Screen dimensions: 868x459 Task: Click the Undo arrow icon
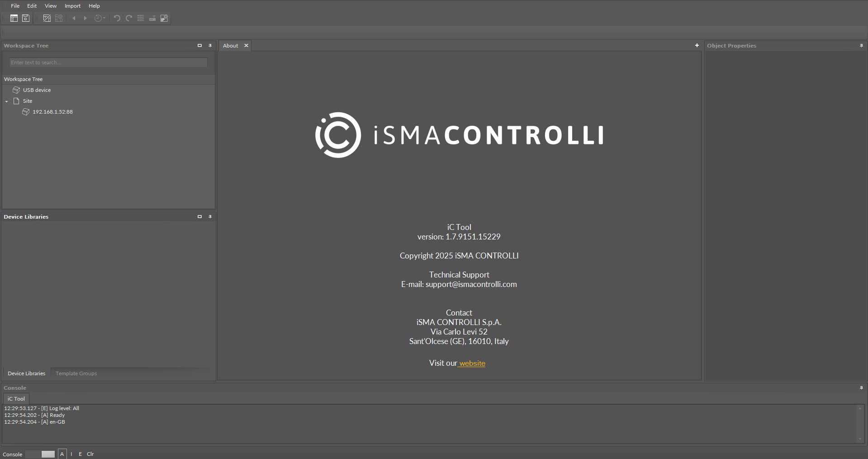pos(117,18)
